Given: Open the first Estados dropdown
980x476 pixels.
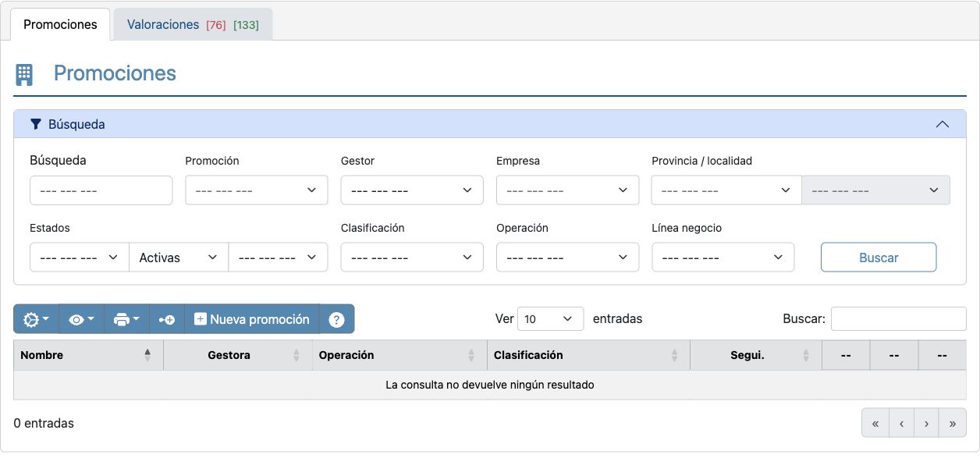Looking at the screenshot, I should 80,258.
